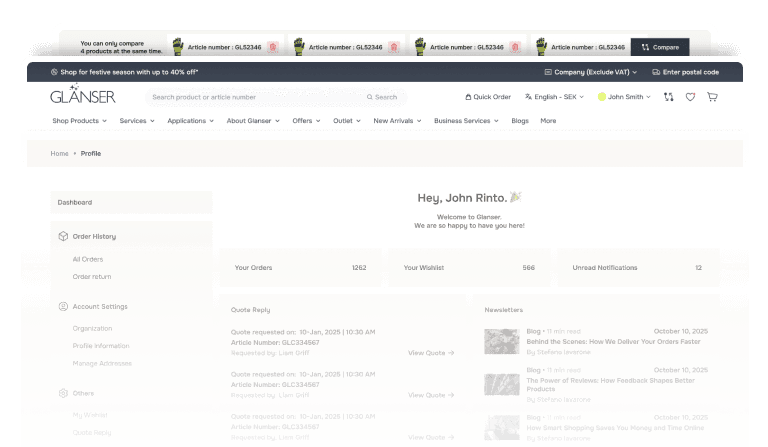
Task: Open Others section label in sidebar
Action: (x=83, y=393)
